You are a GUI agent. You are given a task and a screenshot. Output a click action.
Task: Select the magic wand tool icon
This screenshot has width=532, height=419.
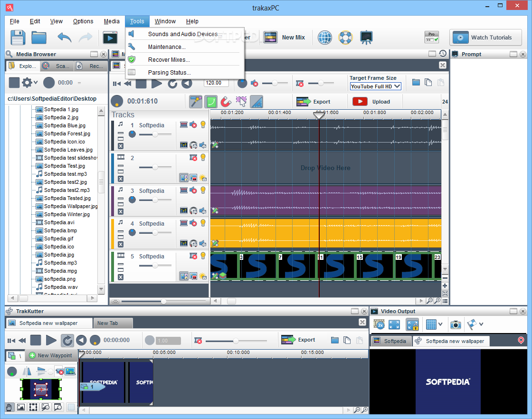tap(196, 102)
